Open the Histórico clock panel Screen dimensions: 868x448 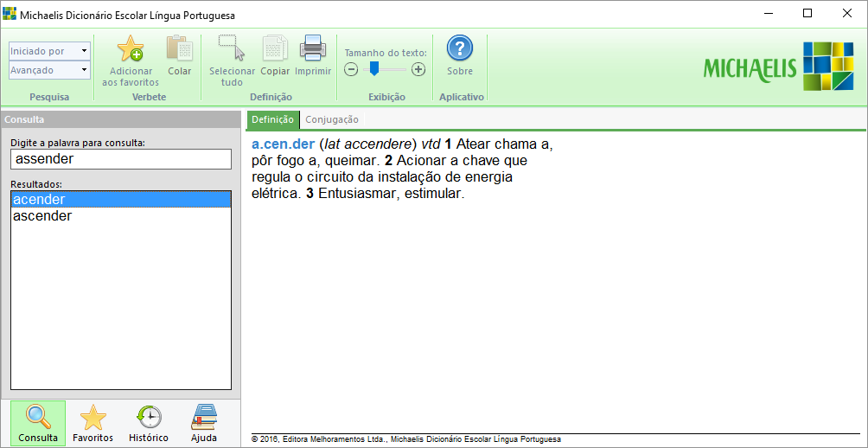(x=149, y=424)
